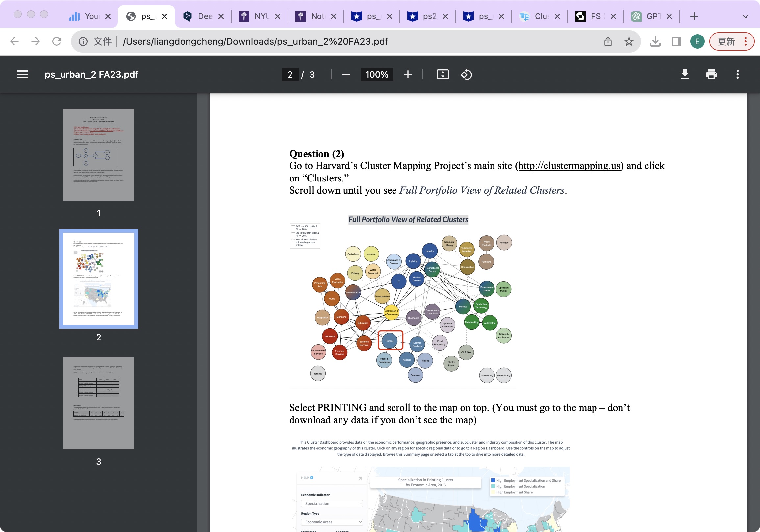Go back in browser history
This screenshot has height=532, width=760.
pos(14,41)
